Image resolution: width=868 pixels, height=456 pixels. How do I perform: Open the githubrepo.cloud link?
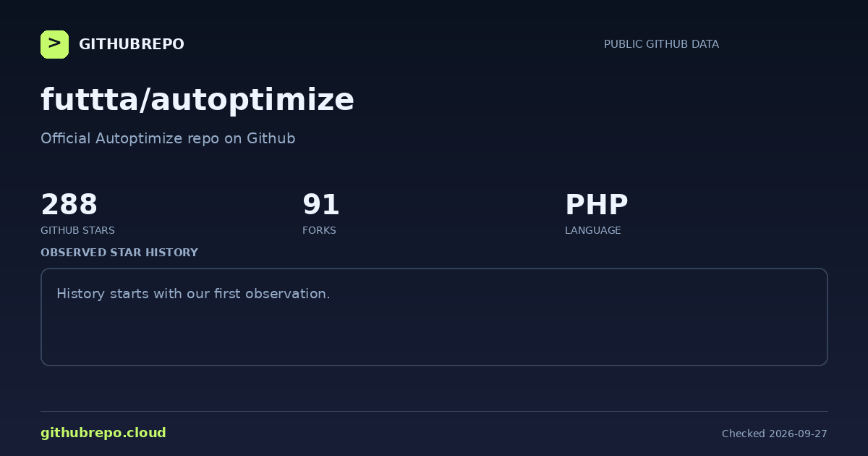pos(103,433)
